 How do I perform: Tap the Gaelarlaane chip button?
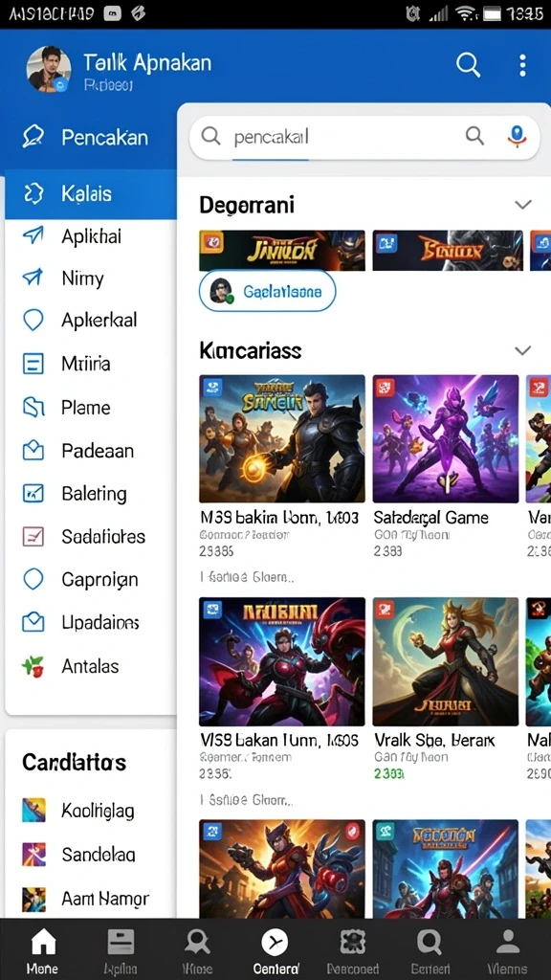coord(267,291)
